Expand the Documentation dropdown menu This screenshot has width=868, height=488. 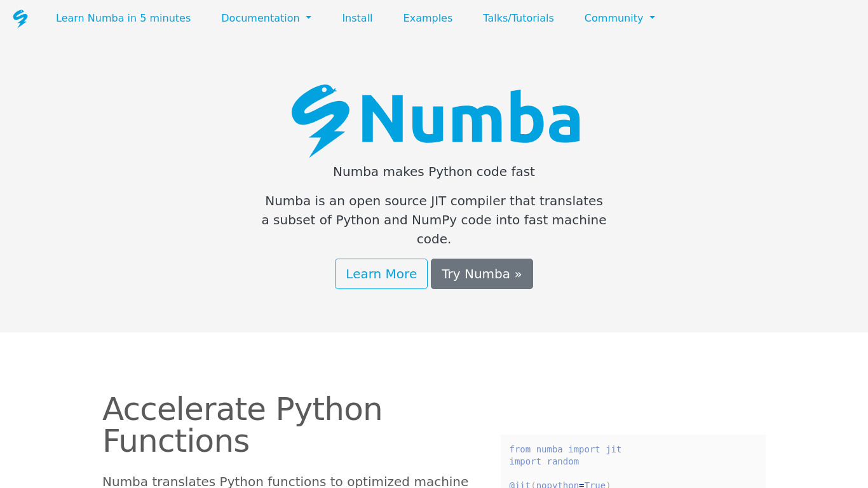[266, 18]
